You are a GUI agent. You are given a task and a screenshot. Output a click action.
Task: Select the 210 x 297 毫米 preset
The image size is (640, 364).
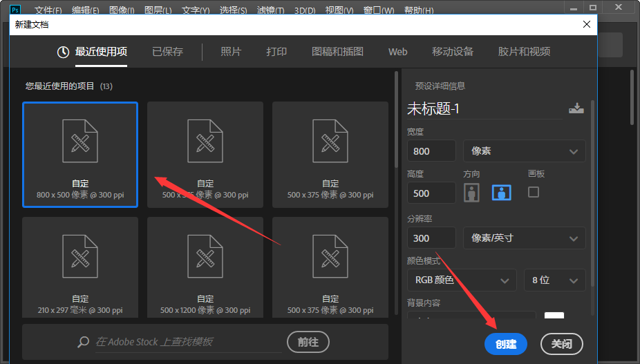80,267
